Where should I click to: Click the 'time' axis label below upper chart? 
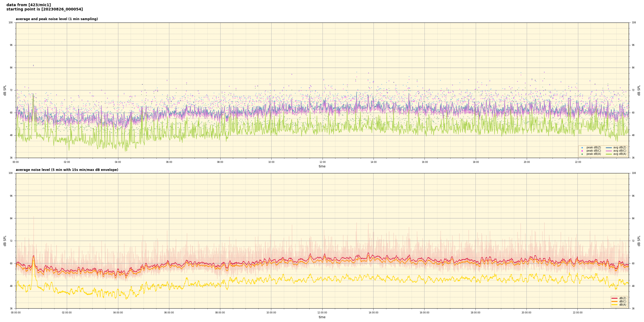tap(322, 166)
